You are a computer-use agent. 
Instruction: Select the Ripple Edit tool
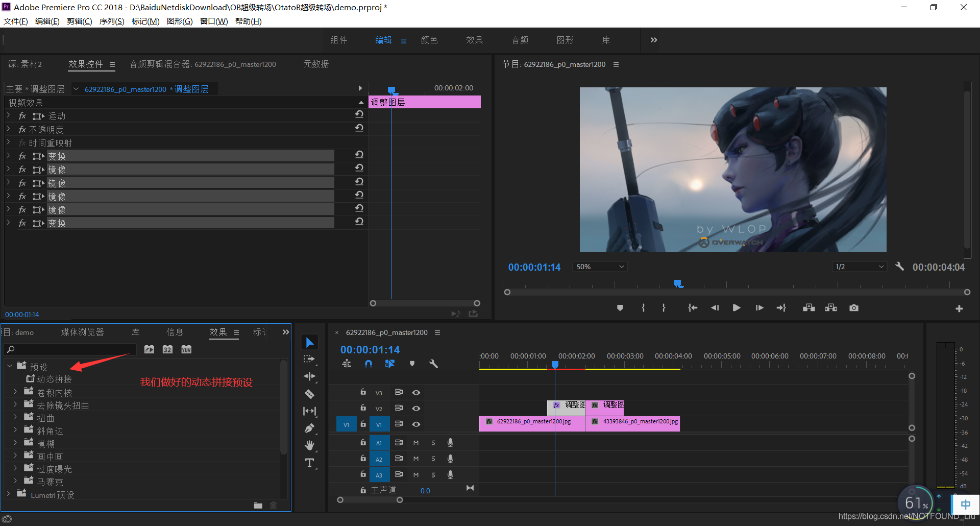(x=309, y=377)
